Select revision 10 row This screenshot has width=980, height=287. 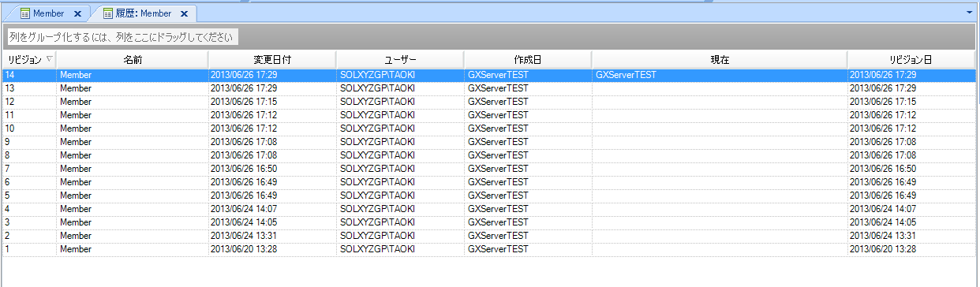[x=489, y=129]
